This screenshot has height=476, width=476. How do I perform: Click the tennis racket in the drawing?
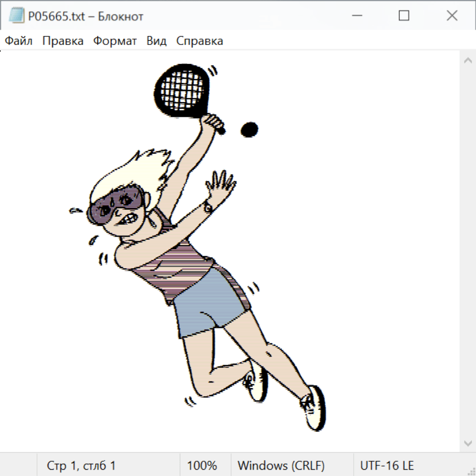pos(181,89)
